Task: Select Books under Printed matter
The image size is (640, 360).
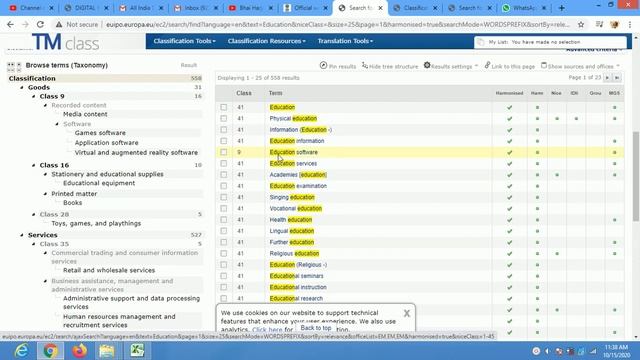Action: coord(73,202)
